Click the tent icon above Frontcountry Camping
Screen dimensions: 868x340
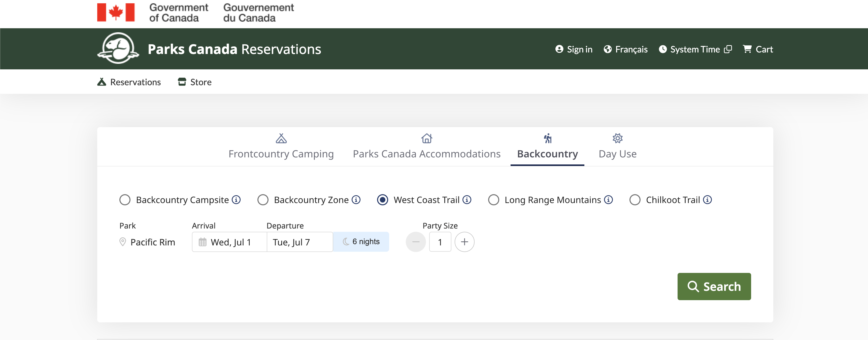pyautogui.click(x=281, y=138)
